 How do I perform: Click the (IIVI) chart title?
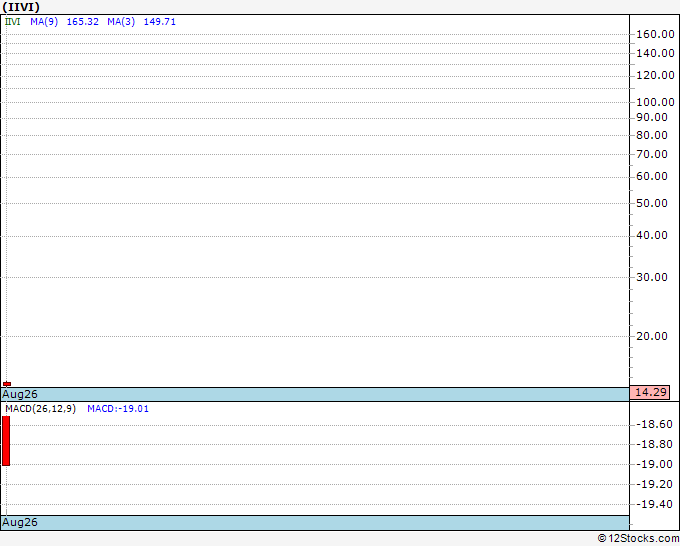[21, 7]
